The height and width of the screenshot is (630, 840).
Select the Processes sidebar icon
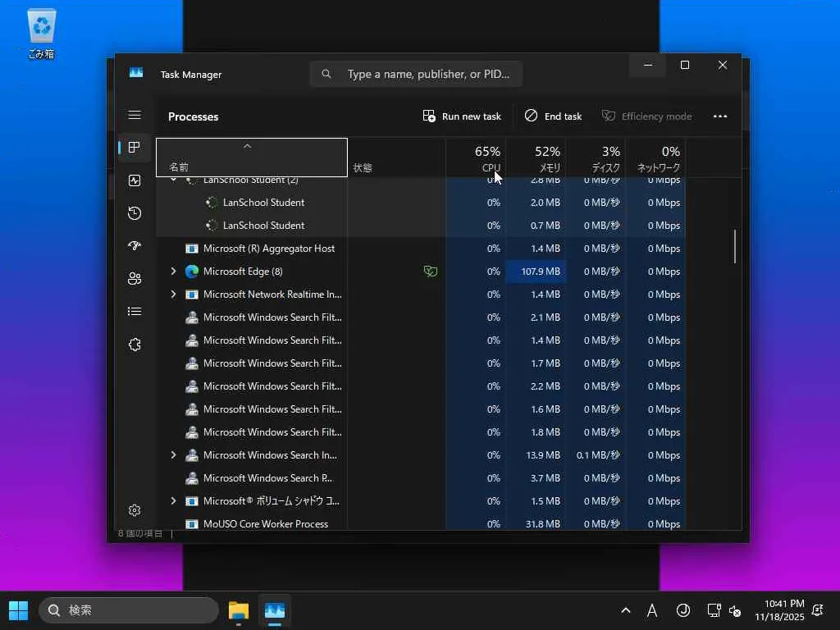click(135, 148)
